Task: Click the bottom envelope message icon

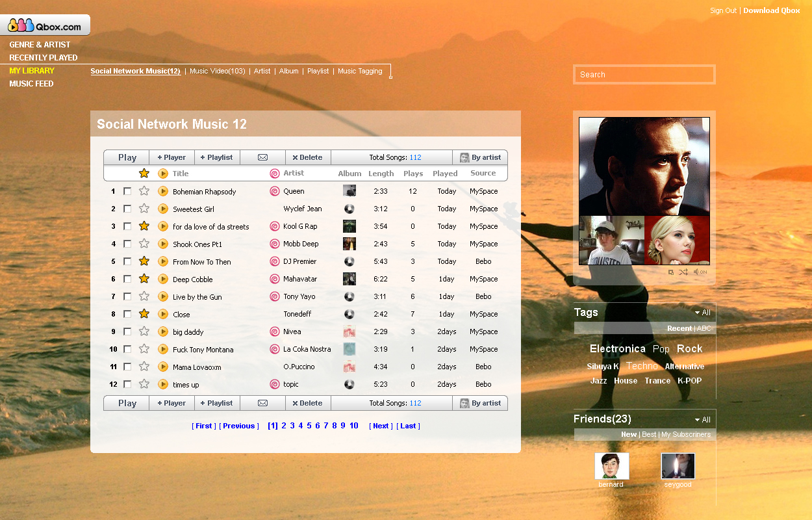Action: (x=262, y=403)
